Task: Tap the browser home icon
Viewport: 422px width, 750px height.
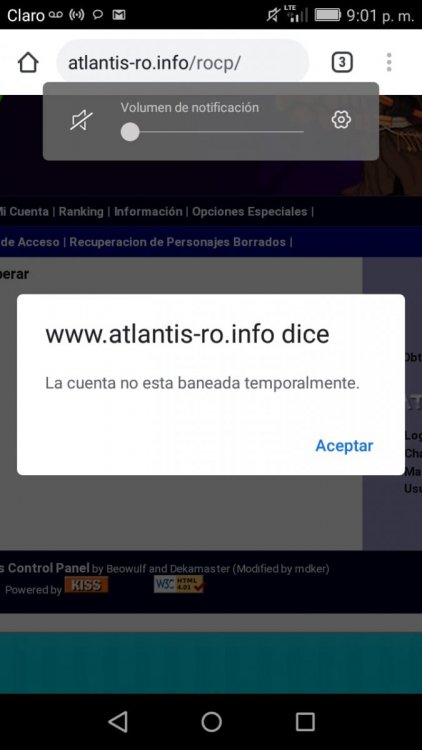Action: pos(28,63)
